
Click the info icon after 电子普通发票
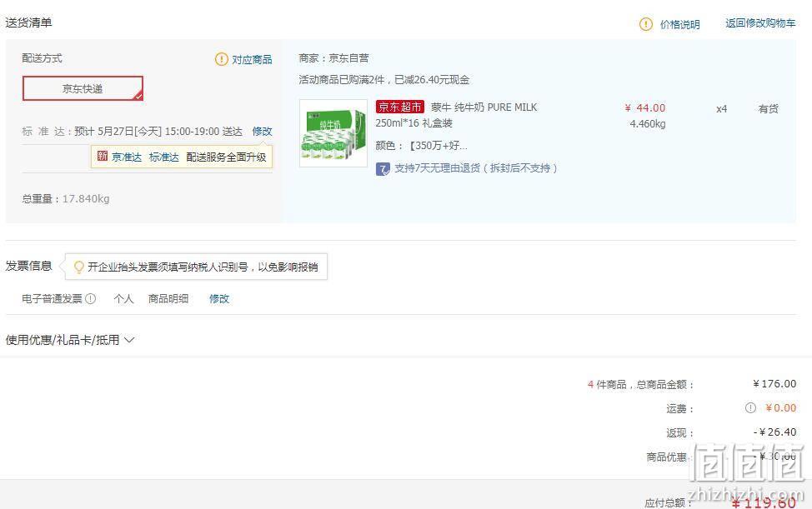click(x=91, y=298)
